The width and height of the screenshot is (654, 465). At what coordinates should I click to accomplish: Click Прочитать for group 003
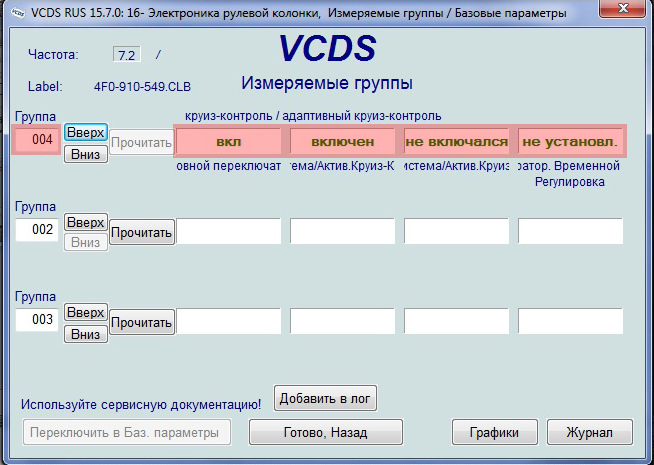(x=142, y=322)
